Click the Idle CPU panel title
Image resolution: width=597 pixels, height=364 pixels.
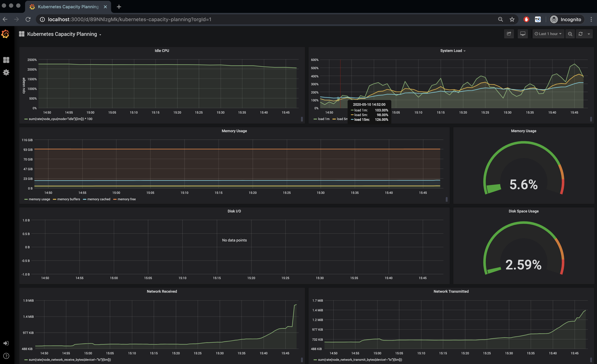(162, 51)
